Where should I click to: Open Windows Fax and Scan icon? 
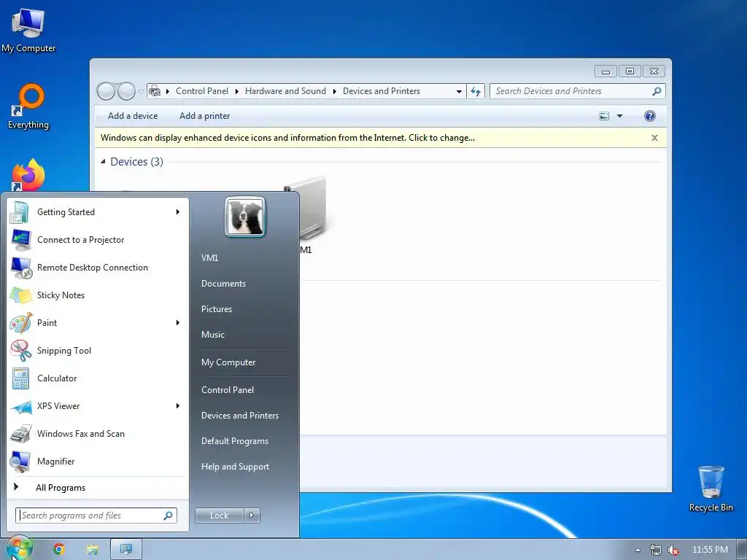20,434
